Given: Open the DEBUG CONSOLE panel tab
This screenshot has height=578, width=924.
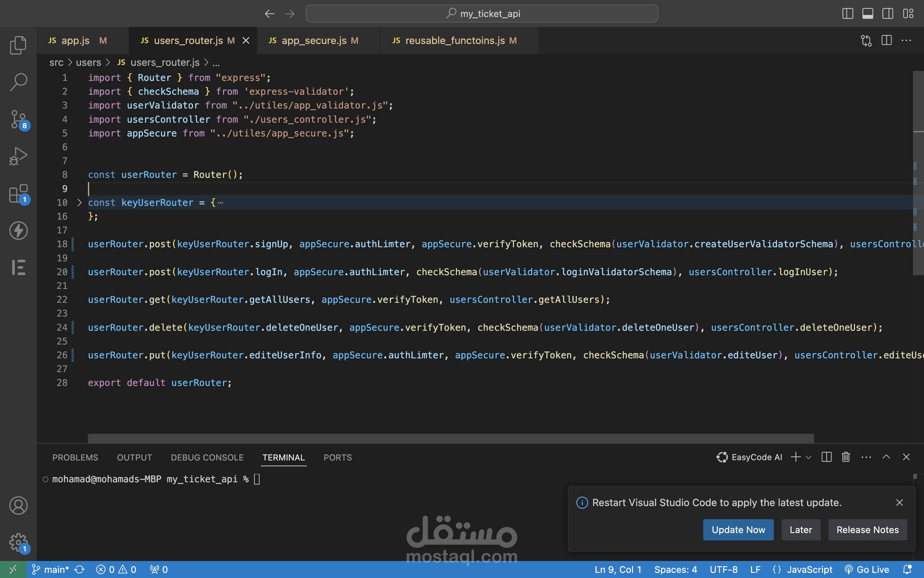Looking at the screenshot, I should [207, 457].
